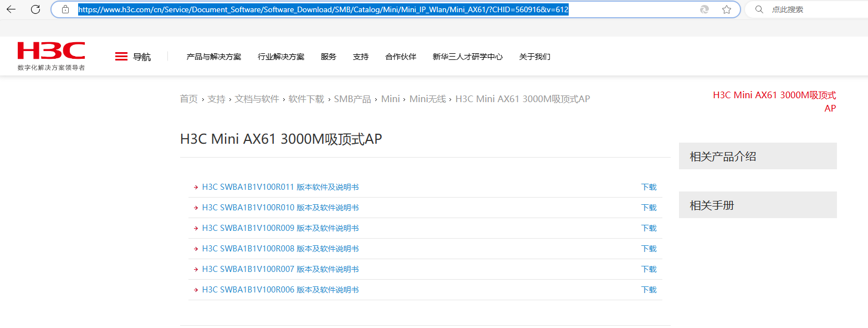868x328 pixels.
Task: Open SWBA1B1V100R010 版本及软件说明书 link
Action: click(x=280, y=208)
